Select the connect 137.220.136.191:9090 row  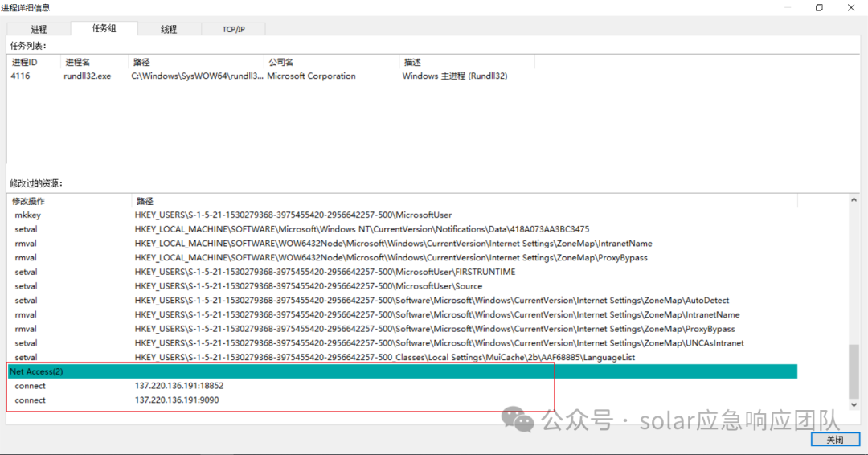403,400
